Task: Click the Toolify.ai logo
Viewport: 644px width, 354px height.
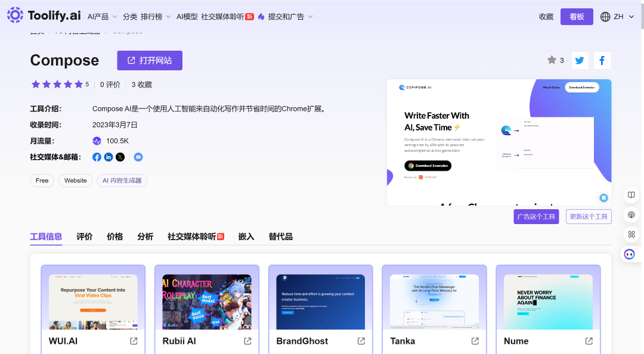Action: tap(44, 15)
